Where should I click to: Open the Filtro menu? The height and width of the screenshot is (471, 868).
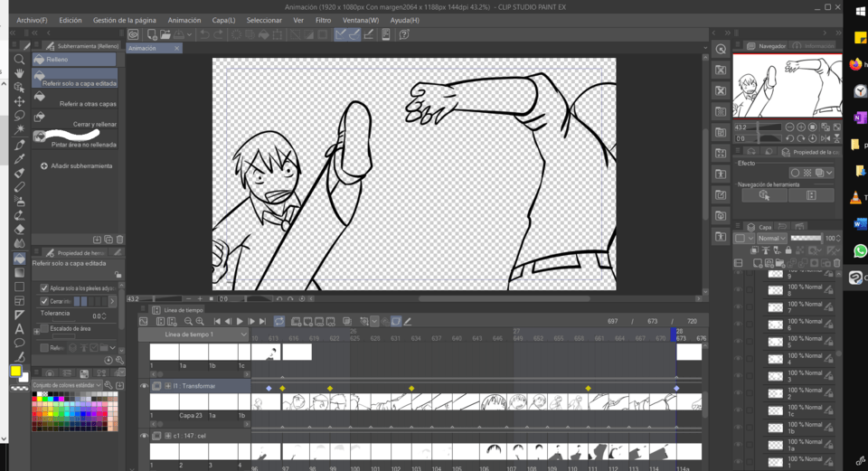[x=324, y=20]
